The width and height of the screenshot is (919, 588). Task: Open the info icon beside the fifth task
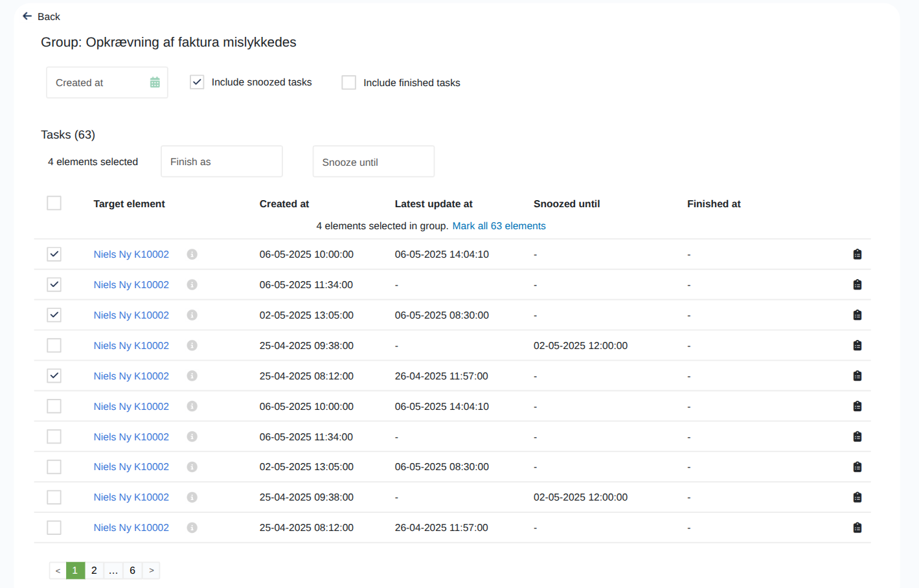[x=192, y=376]
